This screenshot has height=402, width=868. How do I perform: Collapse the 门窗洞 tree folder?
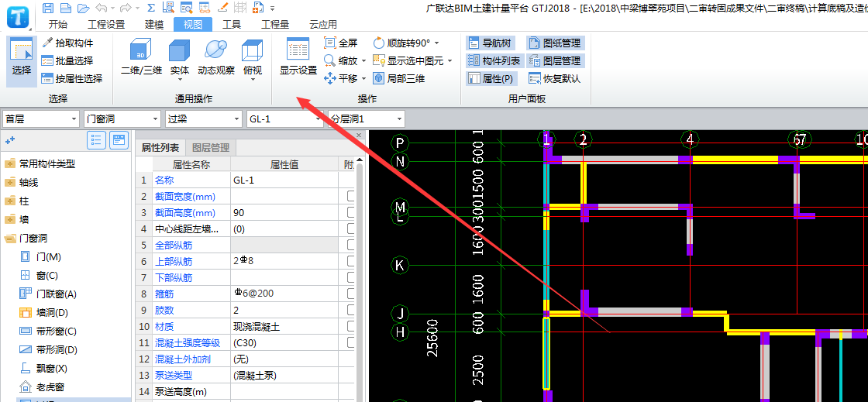tap(9, 239)
